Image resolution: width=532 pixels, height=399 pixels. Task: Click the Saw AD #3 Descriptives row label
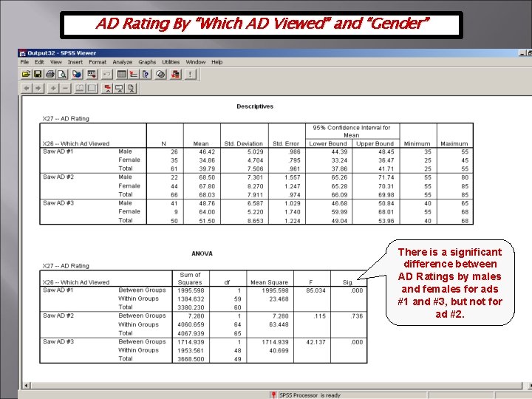pyautogui.click(x=58, y=203)
